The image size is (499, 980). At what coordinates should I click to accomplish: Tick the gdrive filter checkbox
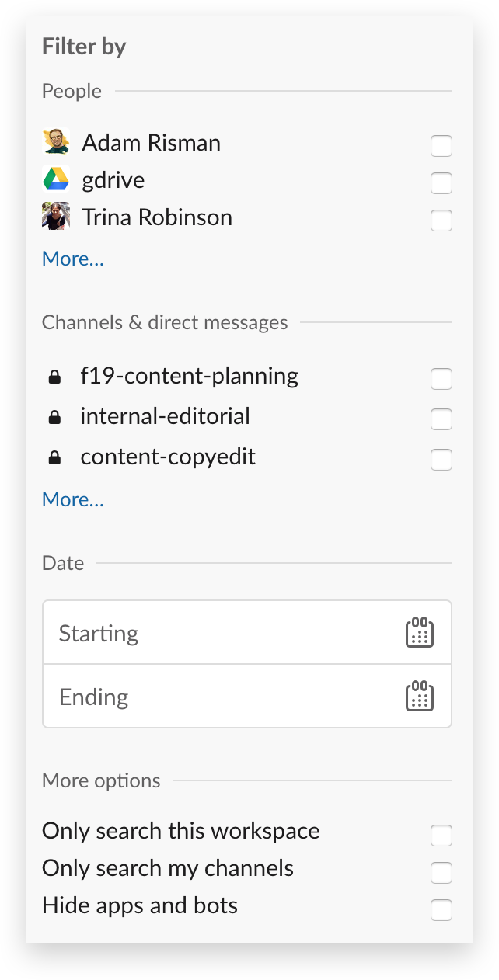pos(441,183)
